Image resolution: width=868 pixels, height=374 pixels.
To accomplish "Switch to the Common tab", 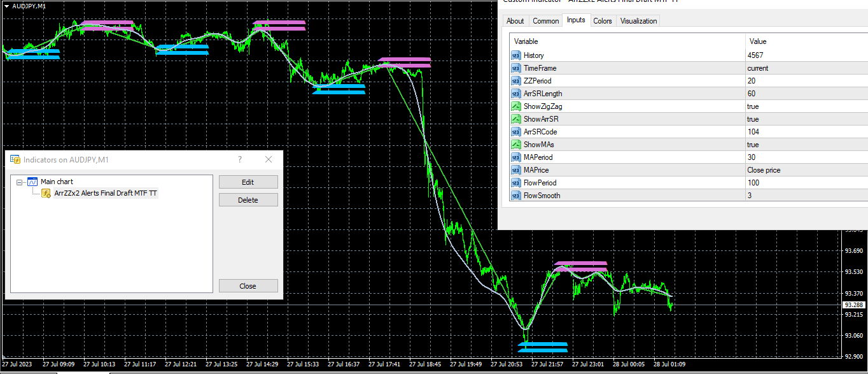I will click(x=546, y=21).
